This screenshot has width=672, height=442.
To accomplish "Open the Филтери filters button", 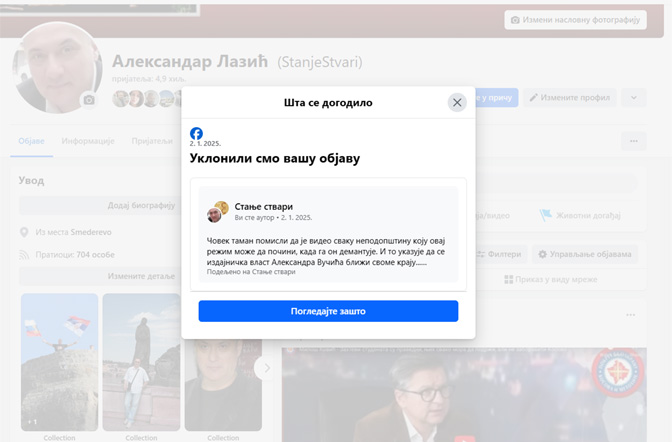I will coord(499,254).
